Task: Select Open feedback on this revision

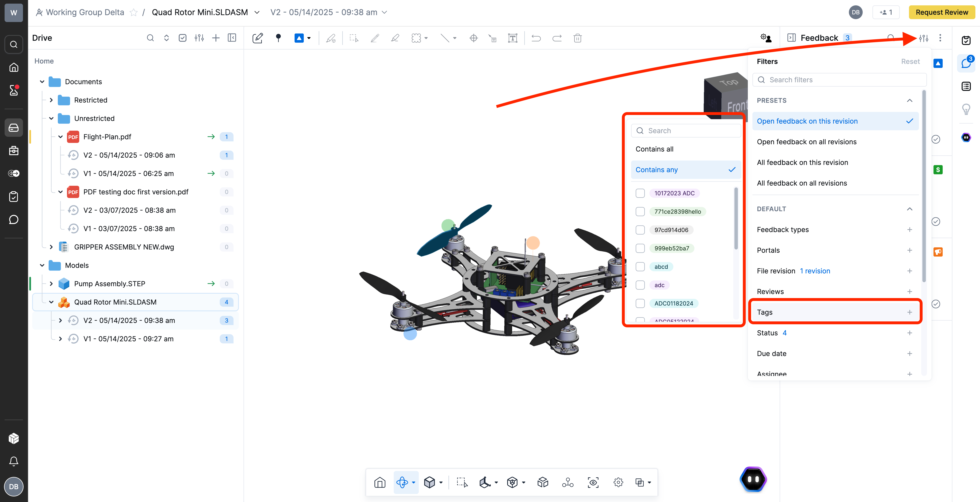Action: pyautogui.click(x=835, y=121)
